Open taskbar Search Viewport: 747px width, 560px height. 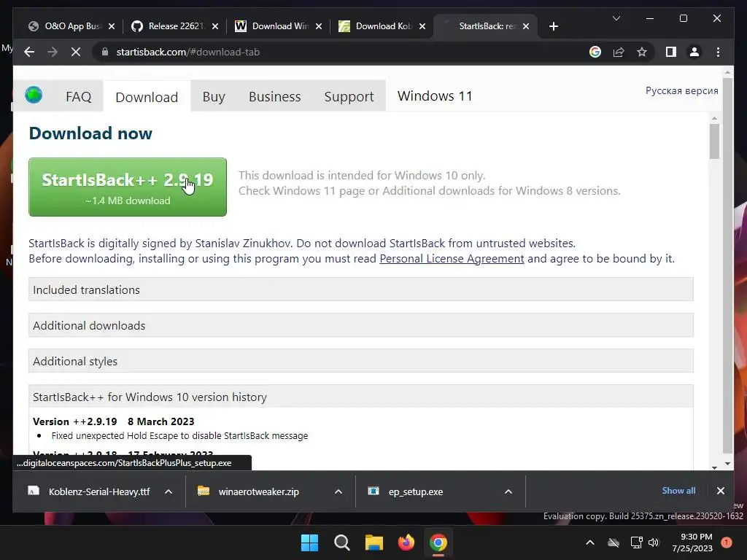click(341, 542)
